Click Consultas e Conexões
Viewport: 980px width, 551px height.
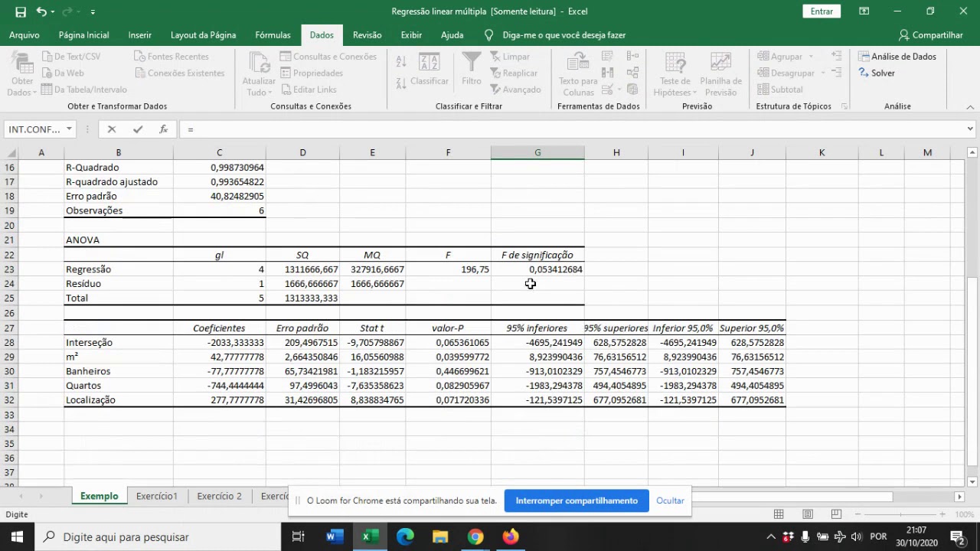pyautogui.click(x=328, y=57)
